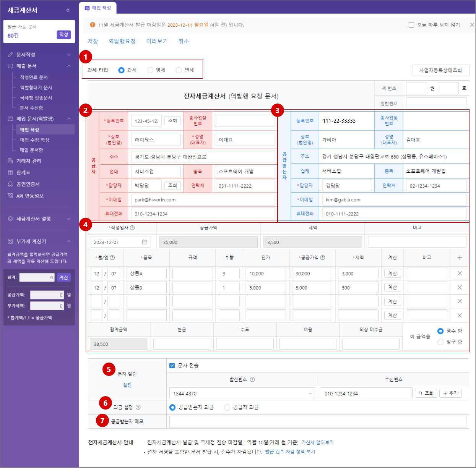The width and height of the screenshot is (476, 468).
Task: Click 계산 button in 상품A row
Action: point(393,274)
